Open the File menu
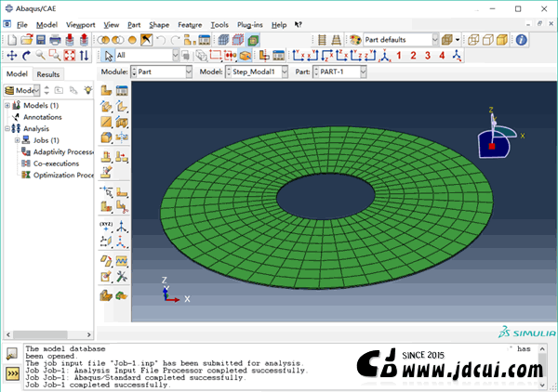Image resolution: width=558 pixels, height=392 pixels. [21, 25]
